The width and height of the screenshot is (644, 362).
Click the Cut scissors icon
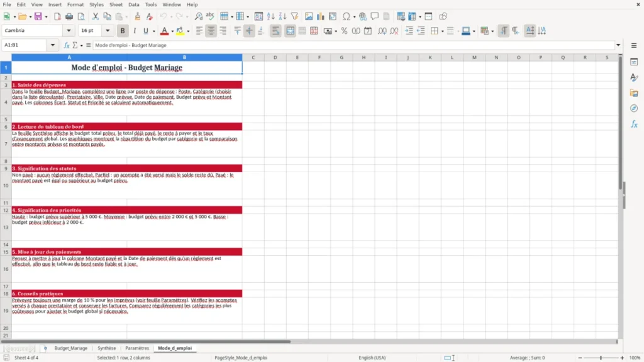[x=96, y=16]
